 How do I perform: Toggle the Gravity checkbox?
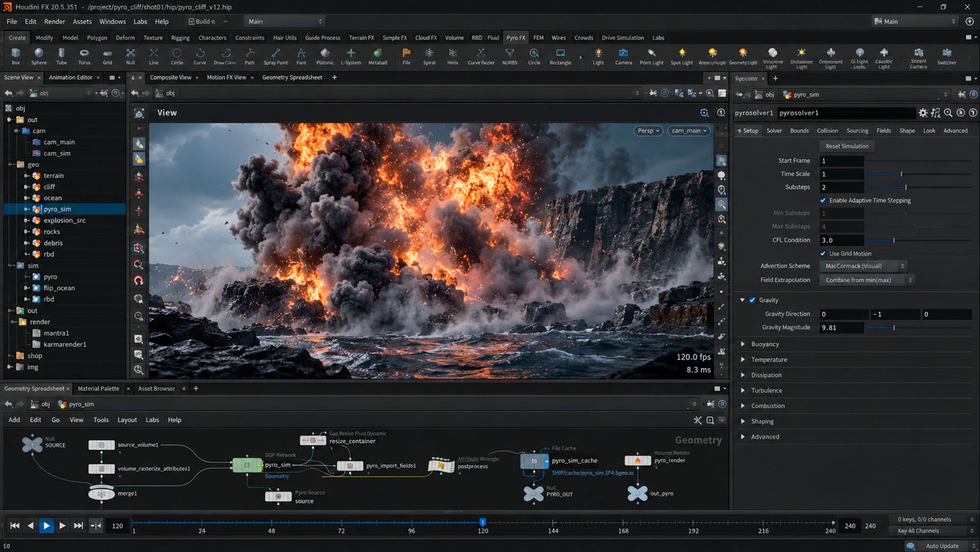tap(752, 300)
